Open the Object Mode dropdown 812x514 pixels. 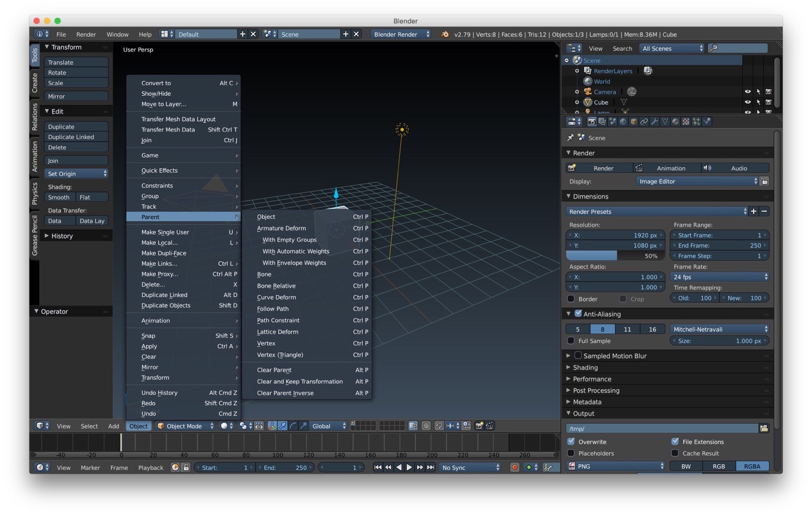[x=186, y=426]
